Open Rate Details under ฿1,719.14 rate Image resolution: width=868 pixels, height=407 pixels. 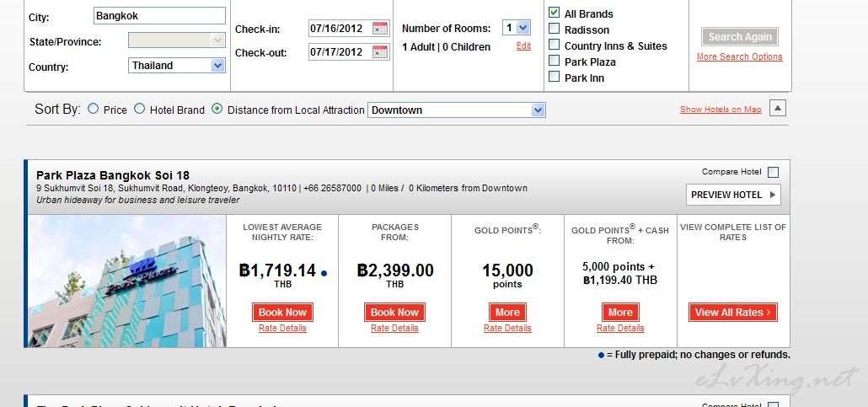[x=282, y=329]
